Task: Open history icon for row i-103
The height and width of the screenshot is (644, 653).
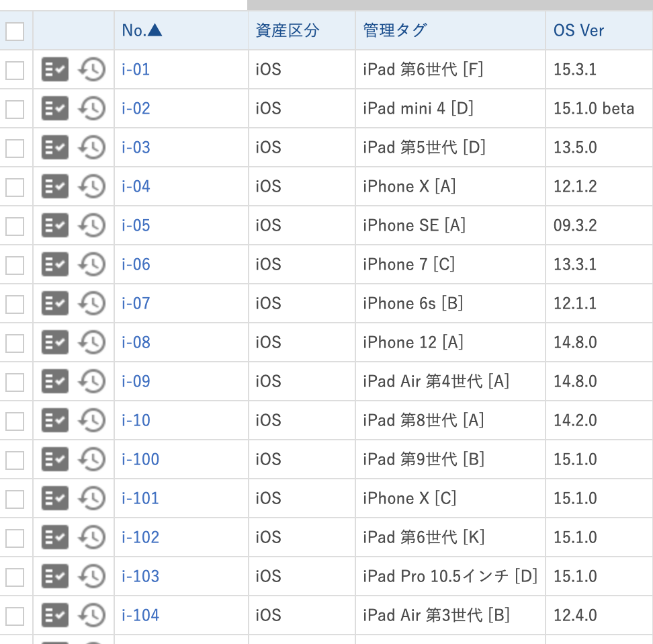Action: tap(91, 576)
